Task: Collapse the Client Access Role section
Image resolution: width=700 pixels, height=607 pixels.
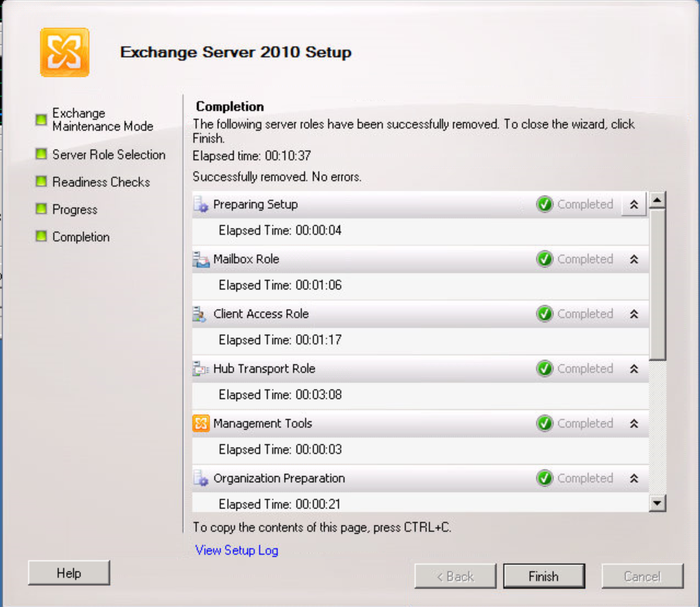Action: tap(634, 314)
